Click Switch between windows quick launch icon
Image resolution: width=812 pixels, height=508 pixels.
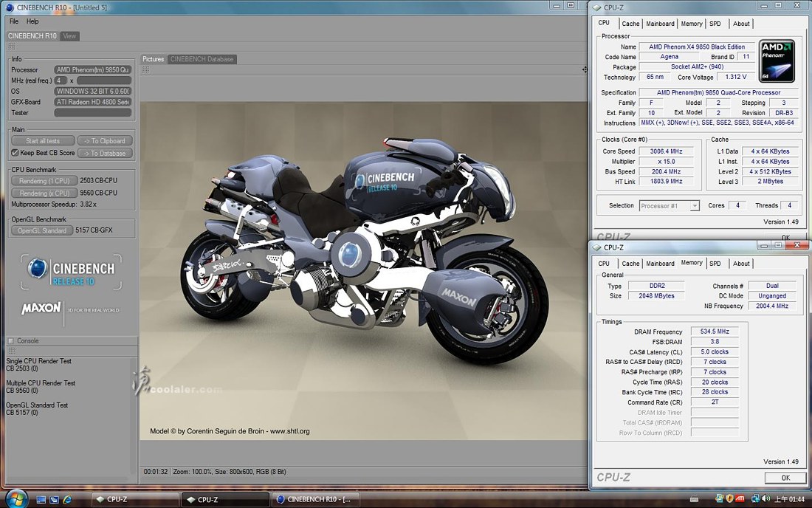tap(54, 500)
